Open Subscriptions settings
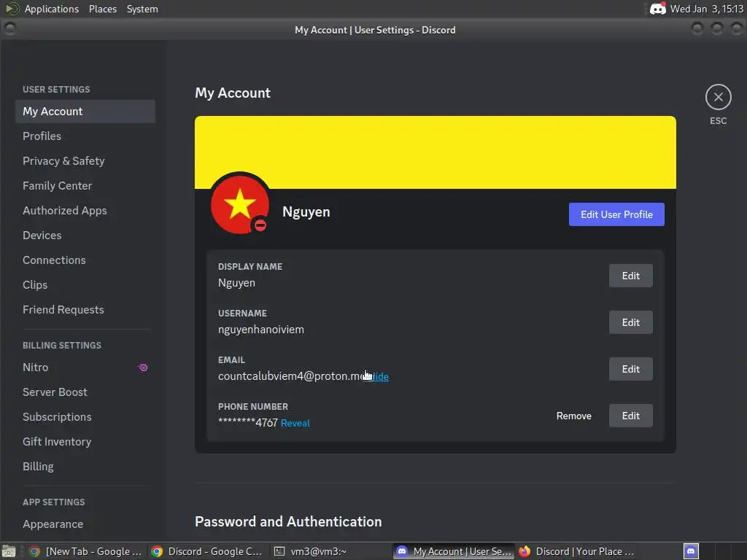The image size is (747, 560). [x=85, y=416]
